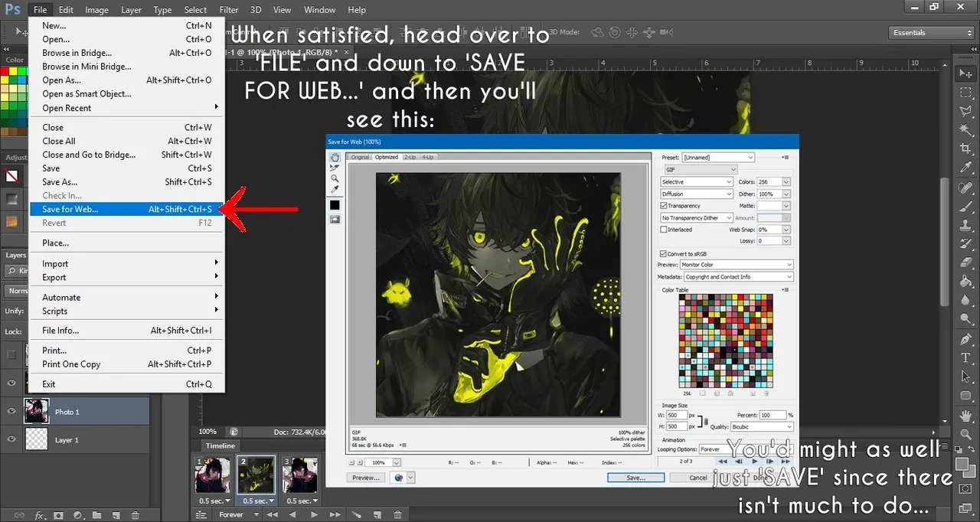Click Save for Web... menu entry

coord(126,209)
